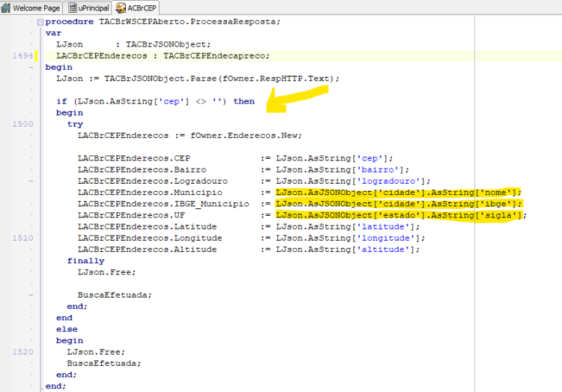Click the gutter at line number 1520

pos(22,352)
